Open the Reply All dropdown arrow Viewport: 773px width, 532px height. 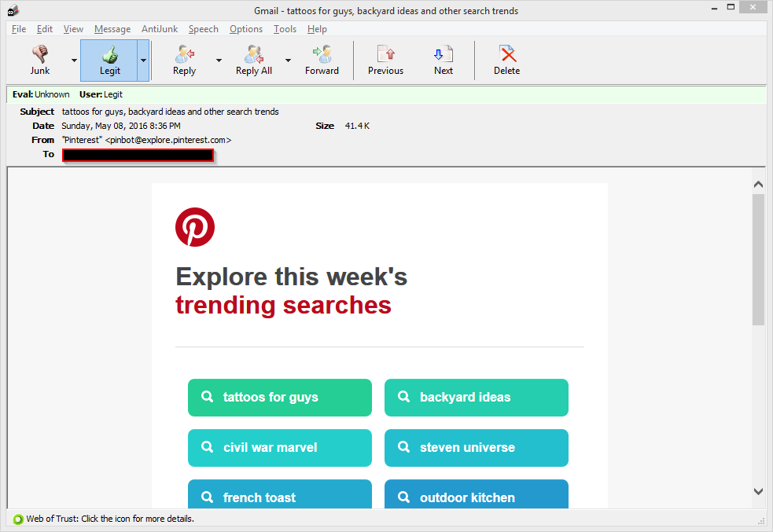(288, 60)
